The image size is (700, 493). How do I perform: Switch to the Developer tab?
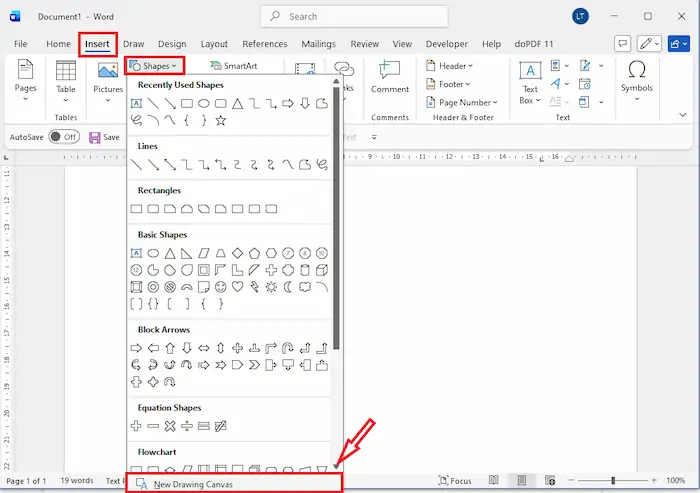coord(446,44)
